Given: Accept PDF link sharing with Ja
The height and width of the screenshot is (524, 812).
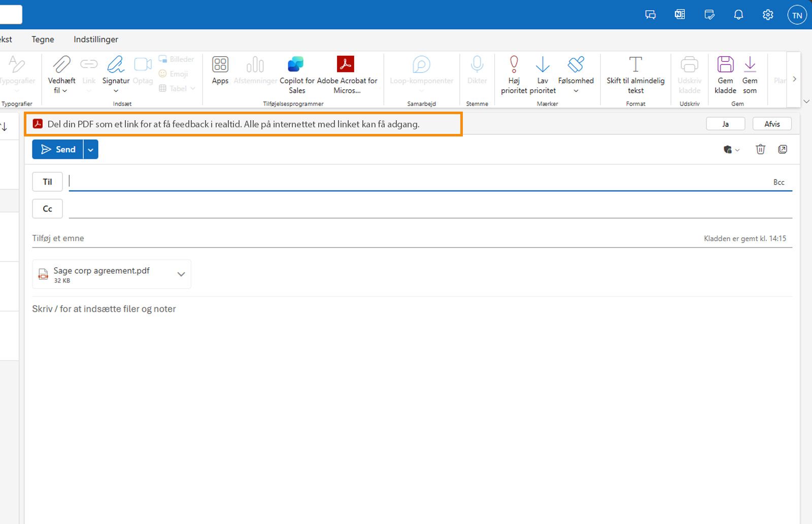Looking at the screenshot, I should (725, 123).
